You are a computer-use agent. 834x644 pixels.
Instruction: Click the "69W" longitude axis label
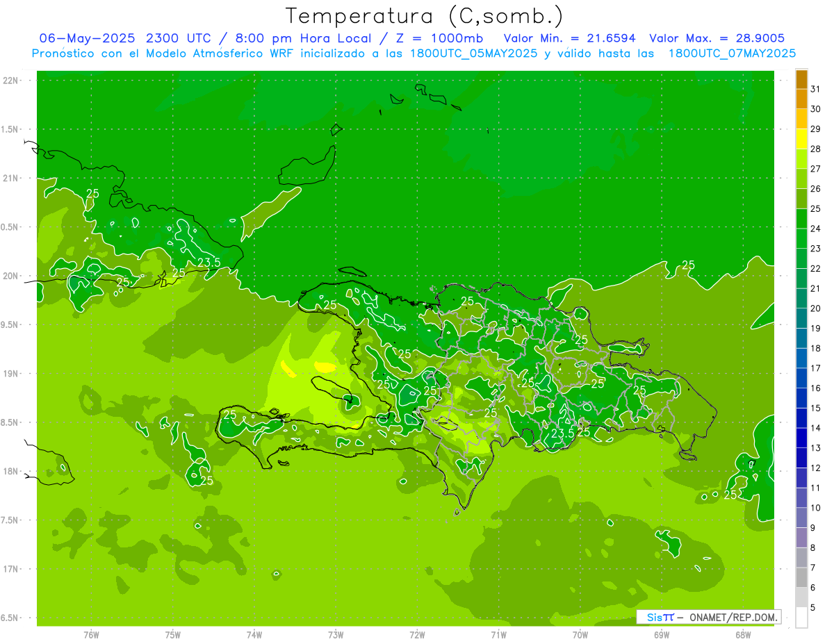tap(662, 634)
